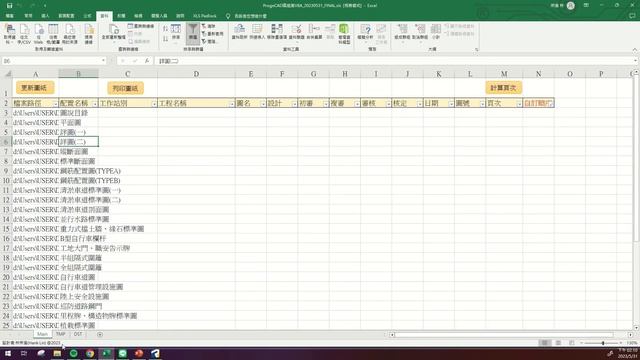
Task: Click the Get Data icon in ribbon
Action: 9,34
